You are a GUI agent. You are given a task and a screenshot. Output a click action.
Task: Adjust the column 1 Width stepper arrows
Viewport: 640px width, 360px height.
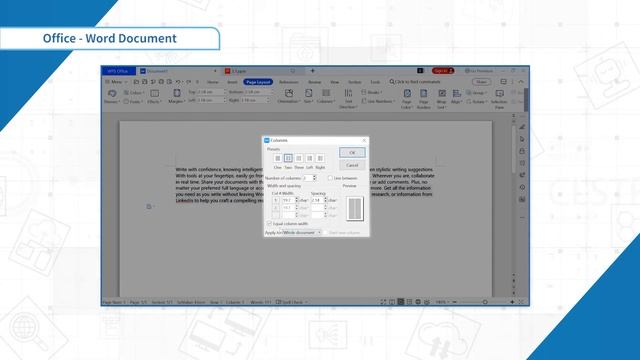297,200
